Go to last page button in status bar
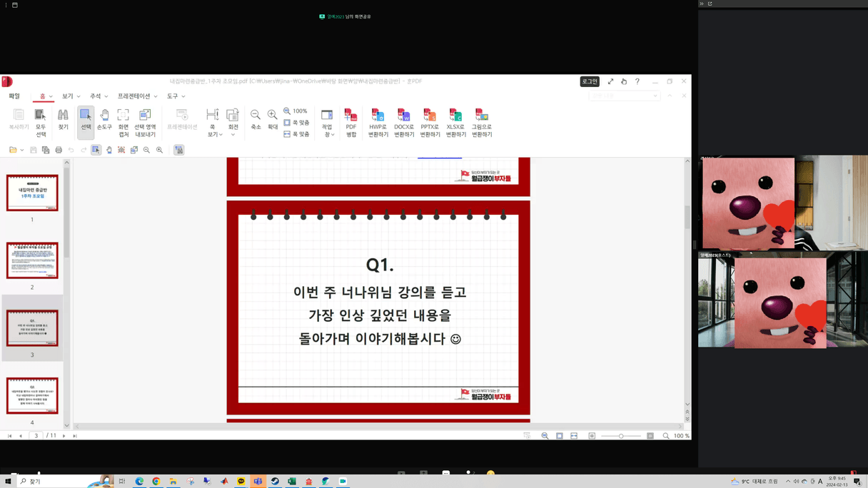This screenshot has height=488, width=868. (x=75, y=435)
